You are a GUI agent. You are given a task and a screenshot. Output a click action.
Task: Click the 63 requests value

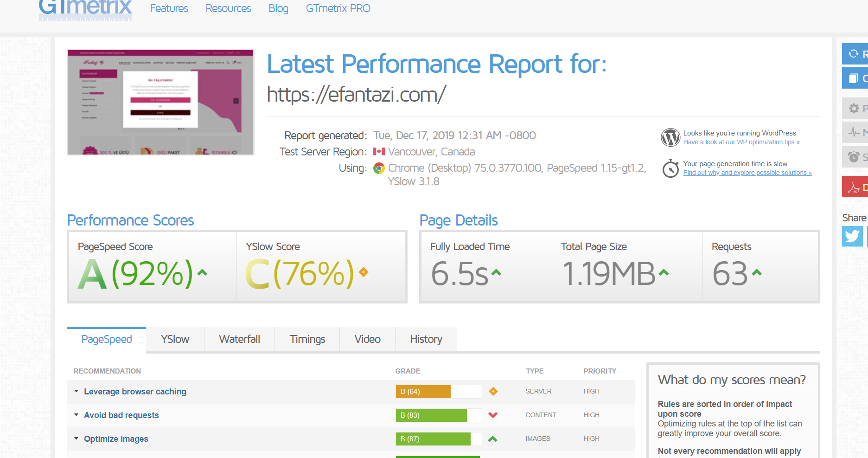[730, 273]
